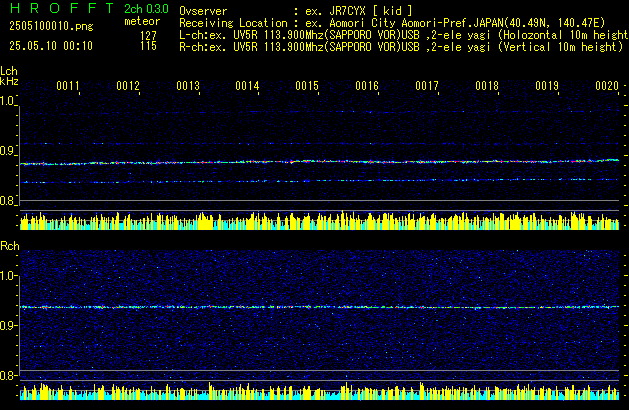Click the Rch 0.9 frequency axis label
This screenshot has width=629, height=410.
[x=7, y=325]
